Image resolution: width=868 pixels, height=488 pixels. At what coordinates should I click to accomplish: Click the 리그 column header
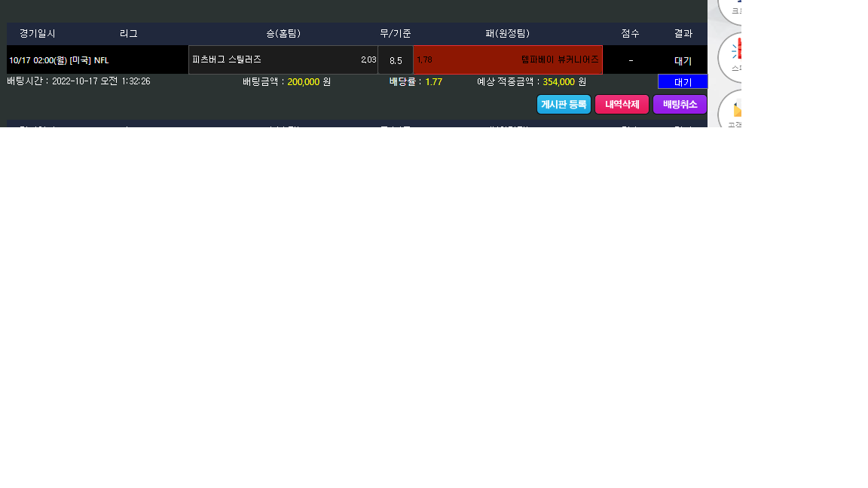point(129,34)
